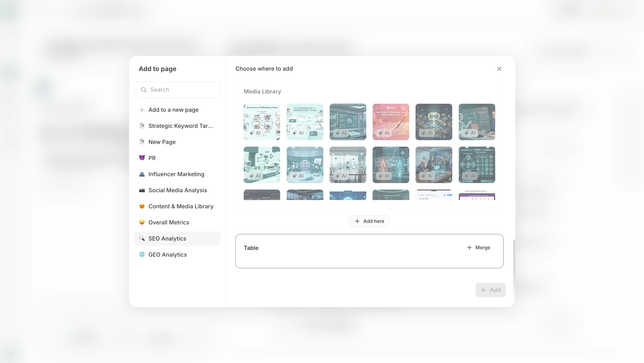Select the woman with holographic screen thumbnail

477,122
